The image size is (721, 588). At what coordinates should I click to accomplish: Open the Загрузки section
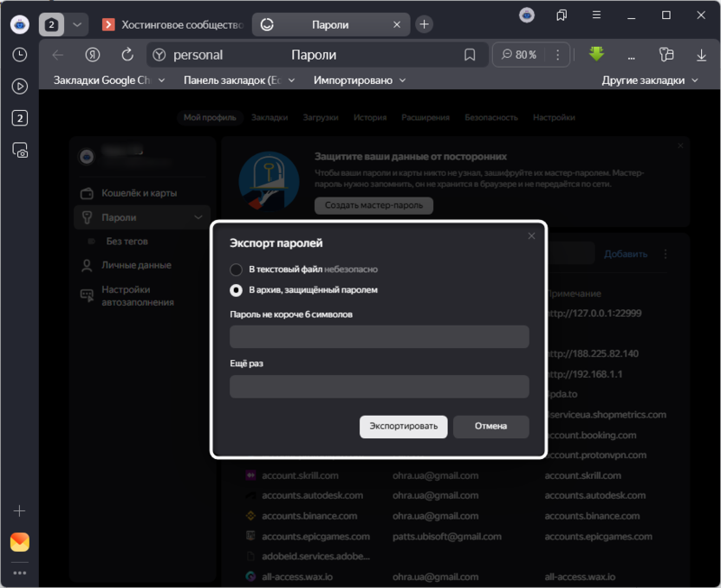coord(321,118)
